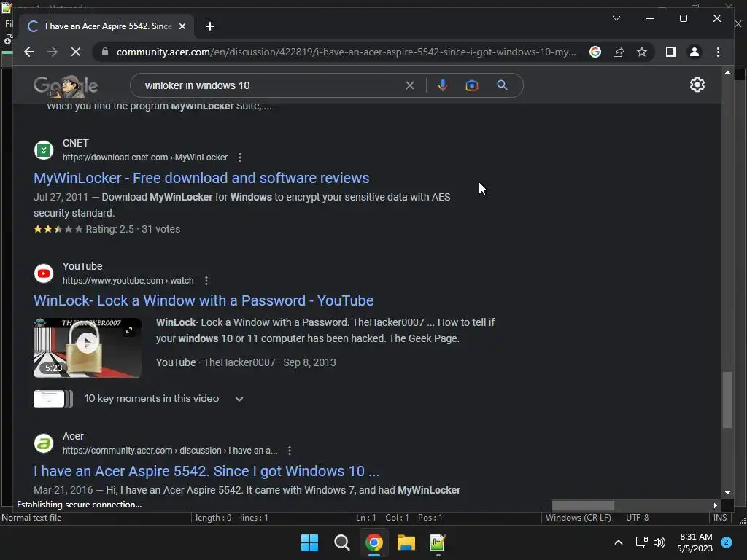Viewport: 747px width, 560px height.
Task: Submit the search with the magnifier
Action: tap(502, 85)
